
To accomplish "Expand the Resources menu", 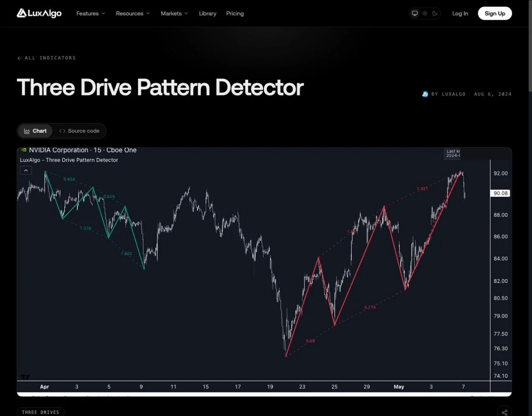I will [x=133, y=13].
